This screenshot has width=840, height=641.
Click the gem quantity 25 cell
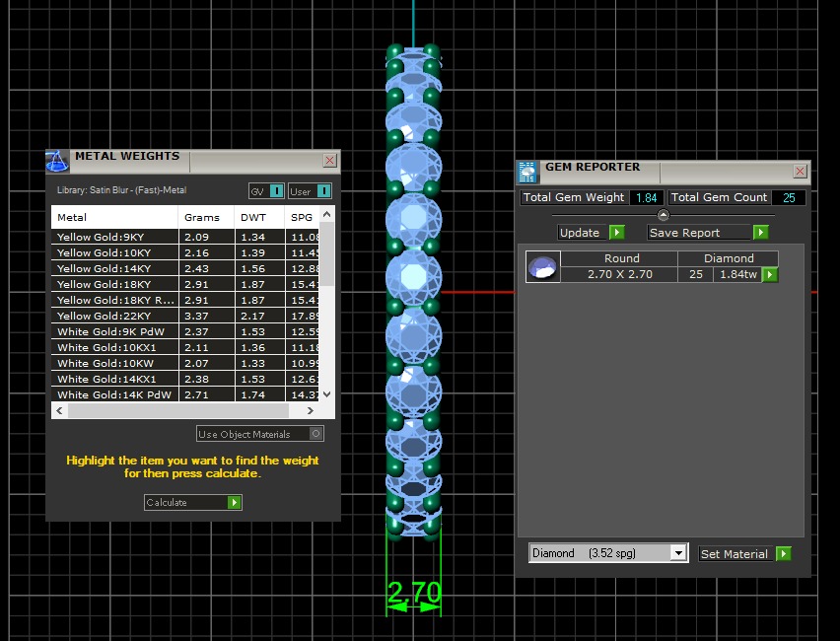coord(696,274)
